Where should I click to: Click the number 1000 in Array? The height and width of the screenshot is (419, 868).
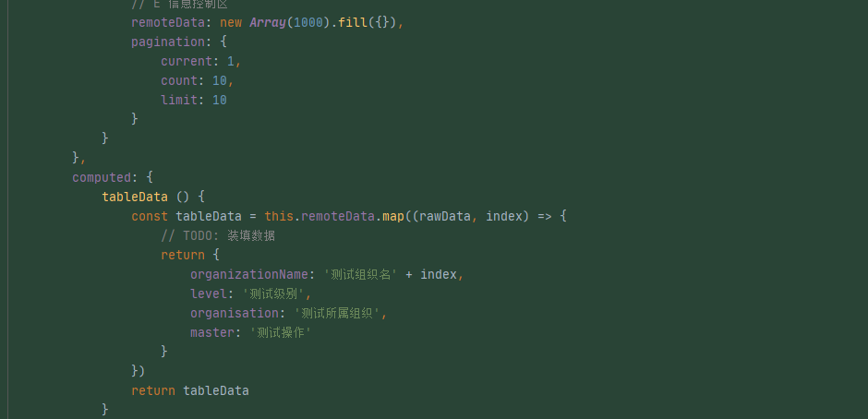(307, 22)
